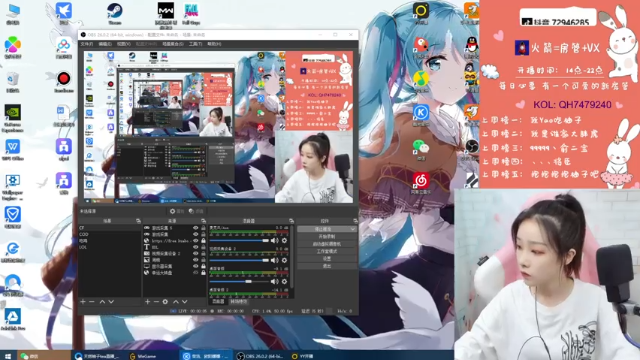Expand the 停止推流 button dropdown arrow
Screen dimensions: 640x360
pyautogui.click(x=353, y=229)
